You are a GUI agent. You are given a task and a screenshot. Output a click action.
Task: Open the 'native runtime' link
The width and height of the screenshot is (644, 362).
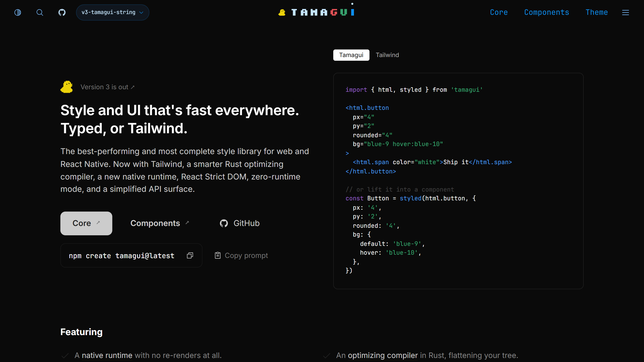coord(107,355)
